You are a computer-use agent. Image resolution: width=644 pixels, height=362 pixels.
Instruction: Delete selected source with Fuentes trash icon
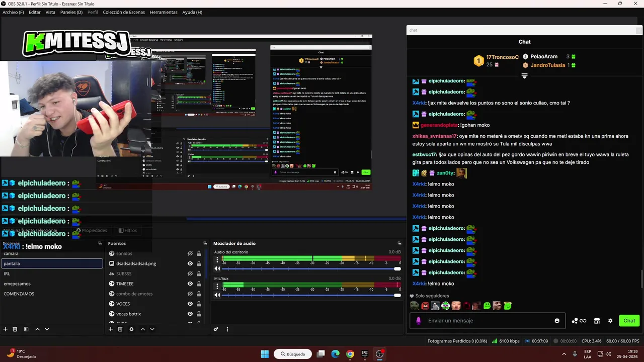click(x=120, y=329)
